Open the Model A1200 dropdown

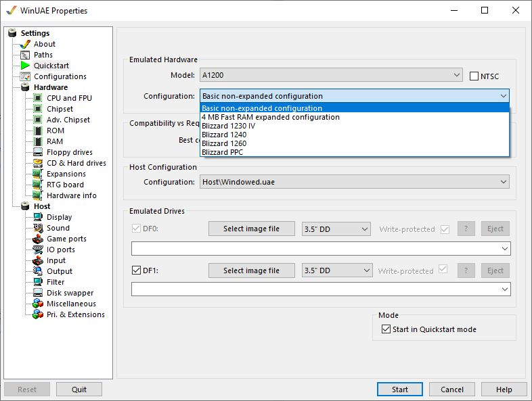pos(330,76)
